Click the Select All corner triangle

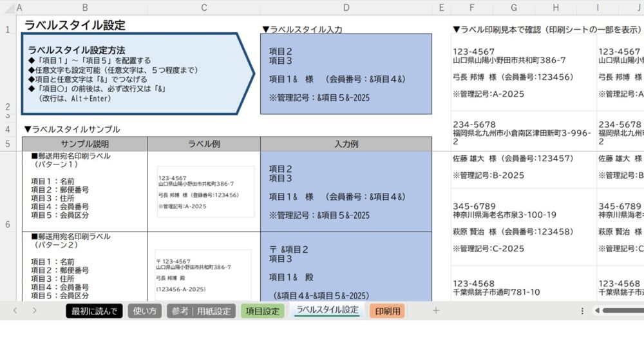coord(7,8)
